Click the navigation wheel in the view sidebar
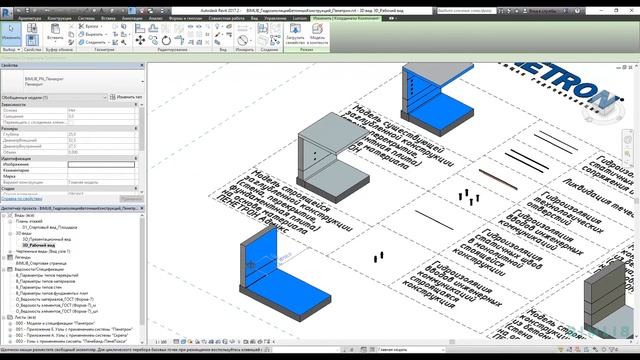This screenshot has width=640, height=360. tap(628, 140)
